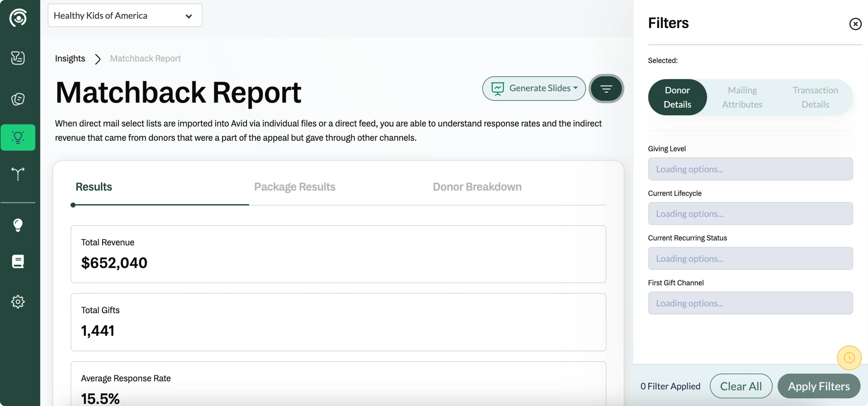
Task: Open the branching arrows sidebar icon
Action: 18,174
